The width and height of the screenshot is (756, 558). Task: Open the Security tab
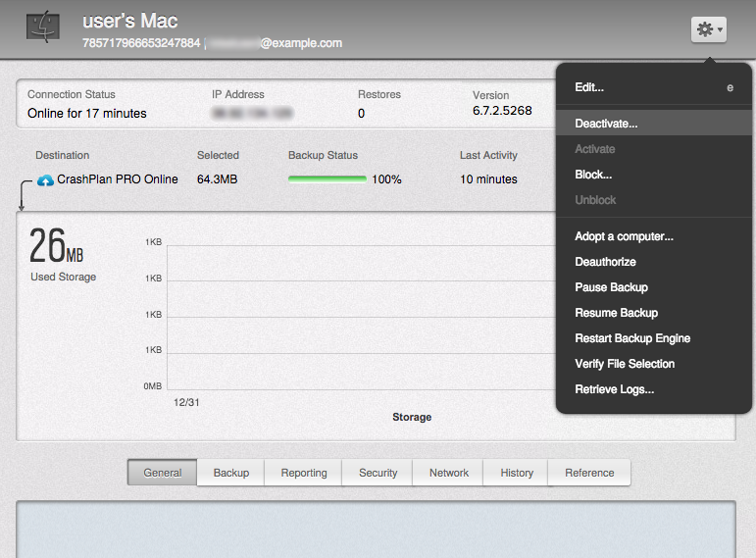click(378, 473)
